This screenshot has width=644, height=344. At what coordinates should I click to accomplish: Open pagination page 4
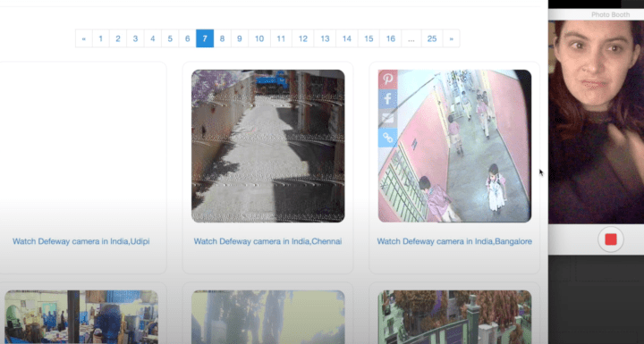tap(153, 38)
